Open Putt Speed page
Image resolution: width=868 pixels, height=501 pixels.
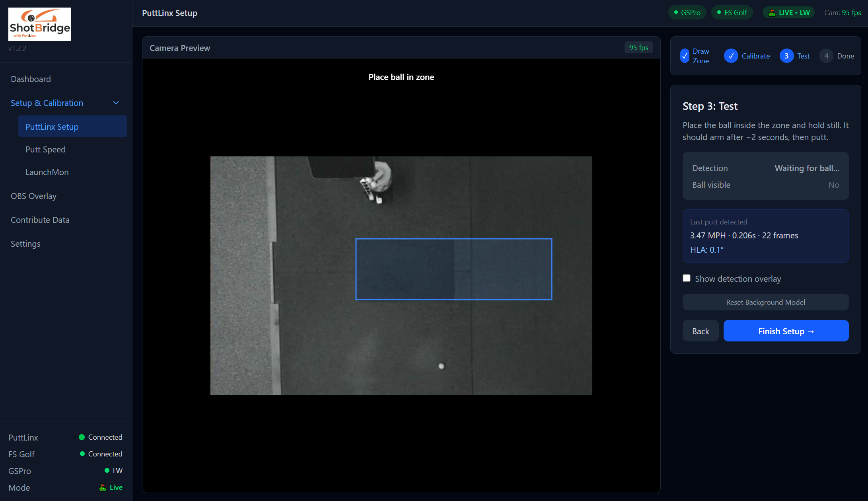[45, 149]
